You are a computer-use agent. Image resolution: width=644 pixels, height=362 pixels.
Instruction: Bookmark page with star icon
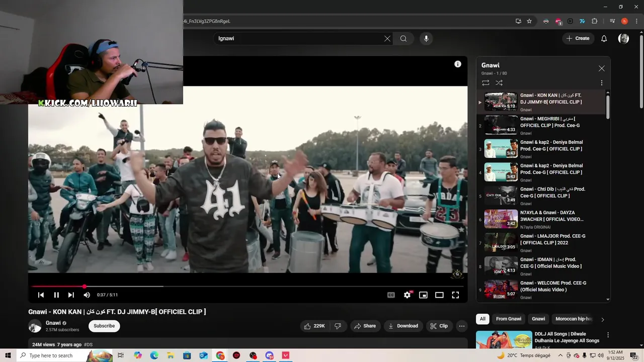(x=529, y=21)
